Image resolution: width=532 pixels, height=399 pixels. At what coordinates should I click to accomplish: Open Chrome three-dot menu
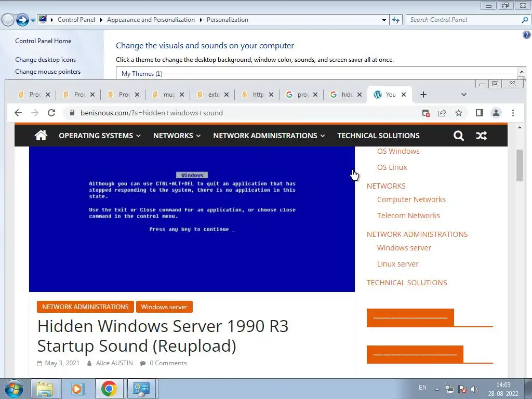(513, 113)
